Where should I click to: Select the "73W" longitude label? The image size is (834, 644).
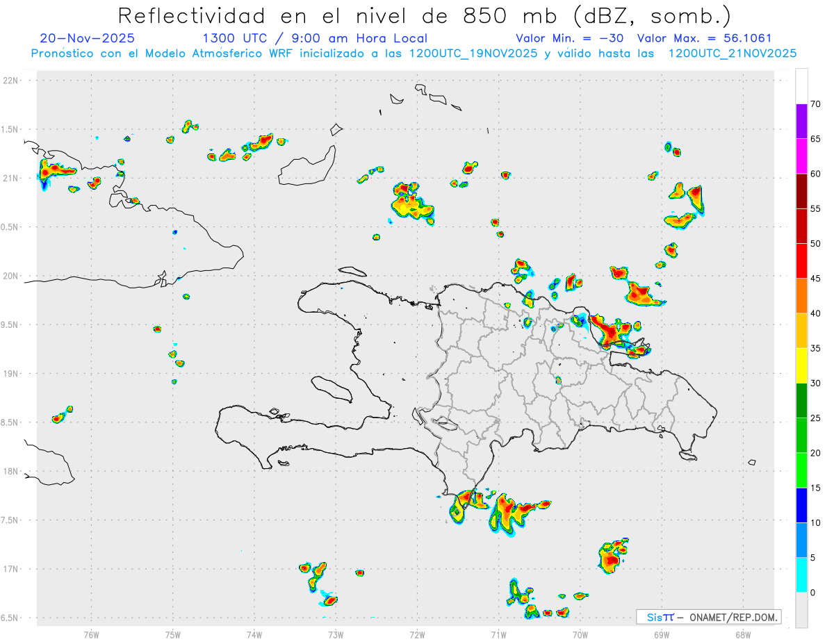[336, 634]
